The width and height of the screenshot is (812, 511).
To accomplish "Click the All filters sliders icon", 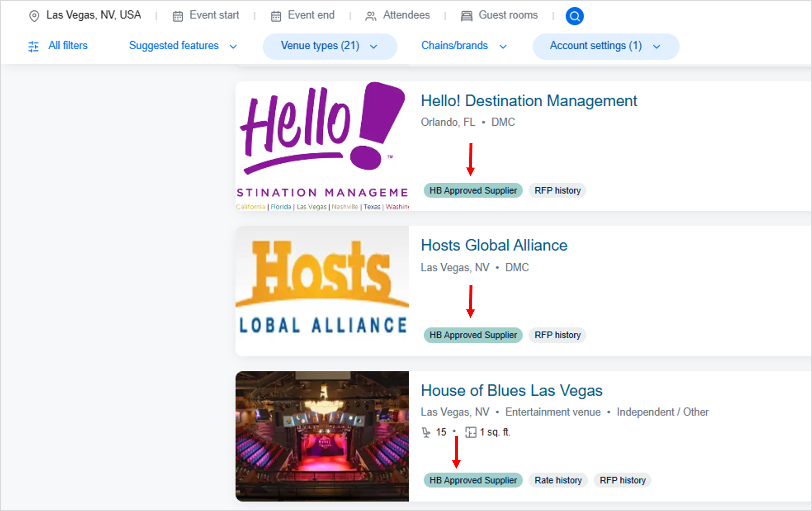I will (33, 46).
